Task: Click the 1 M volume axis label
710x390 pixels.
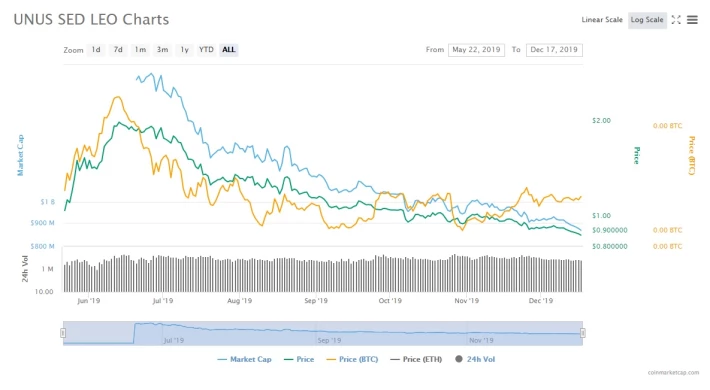Action: [x=48, y=269]
